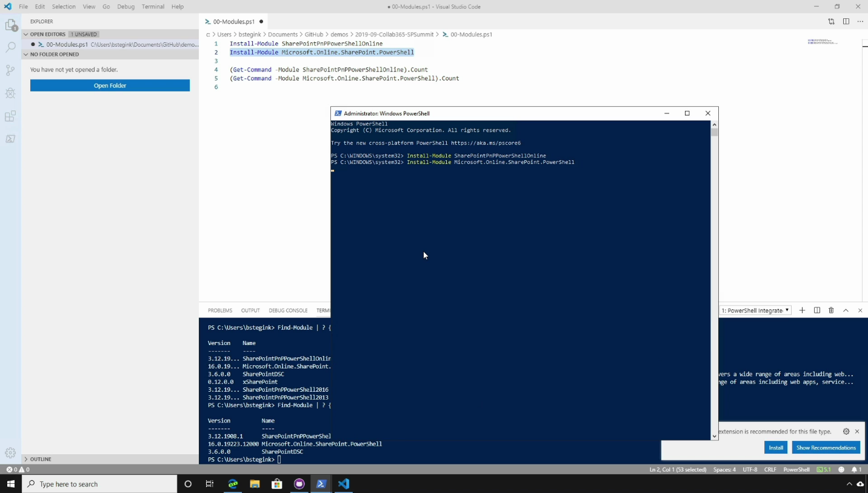The height and width of the screenshot is (493, 868).
Task: Click errors and warnings count in status bar
Action: [x=18, y=469]
